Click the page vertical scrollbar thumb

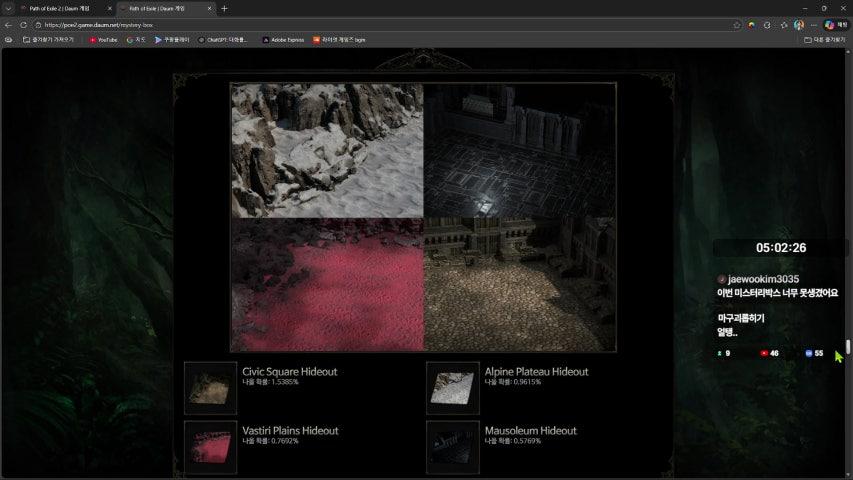848,347
